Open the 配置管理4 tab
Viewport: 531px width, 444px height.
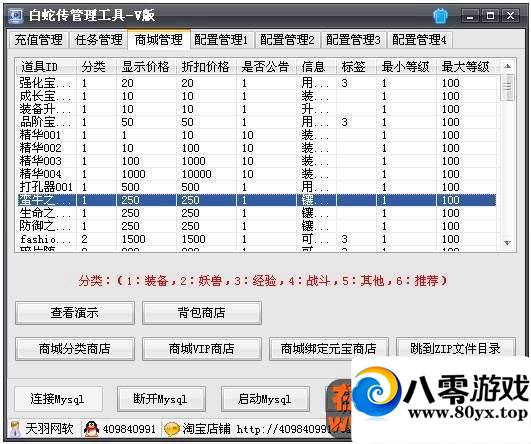click(x=419, y=40)
